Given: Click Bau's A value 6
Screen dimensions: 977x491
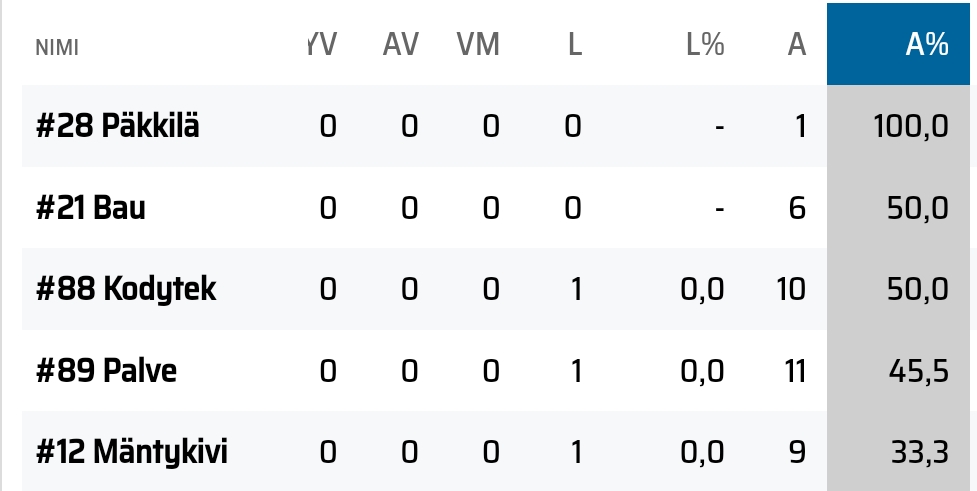Looking at the screenshot, I should [x=797, y=208].
